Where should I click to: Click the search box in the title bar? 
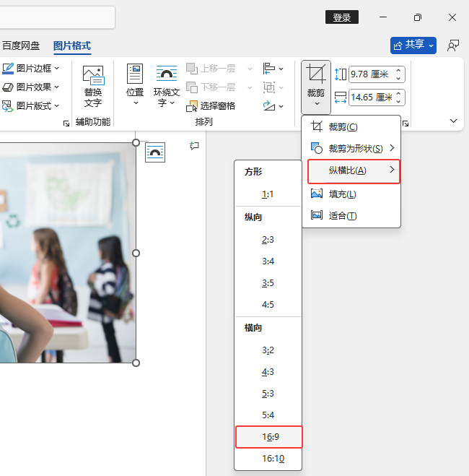pos(57,17)
